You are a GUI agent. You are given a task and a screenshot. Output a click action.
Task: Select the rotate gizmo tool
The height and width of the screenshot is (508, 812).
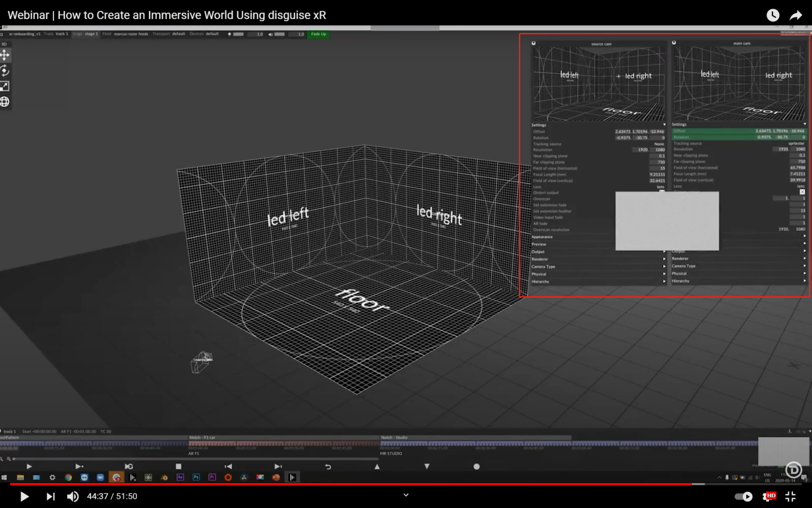[5, 70]
